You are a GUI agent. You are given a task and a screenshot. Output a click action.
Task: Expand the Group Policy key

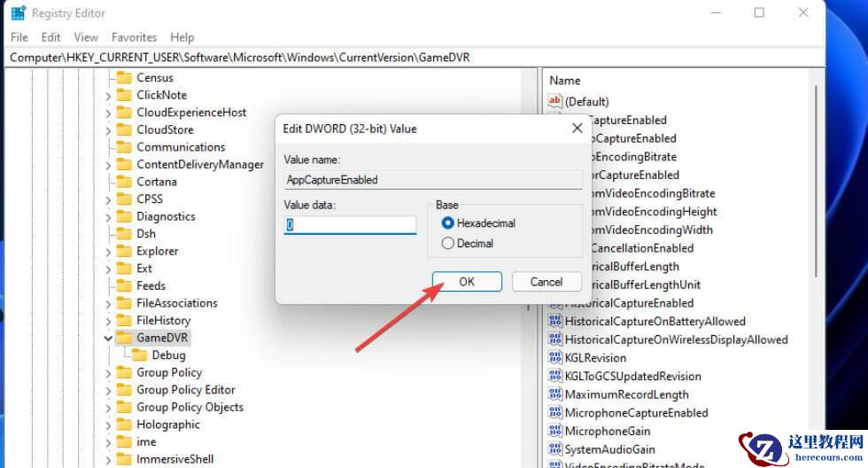(x=108, y=373)
